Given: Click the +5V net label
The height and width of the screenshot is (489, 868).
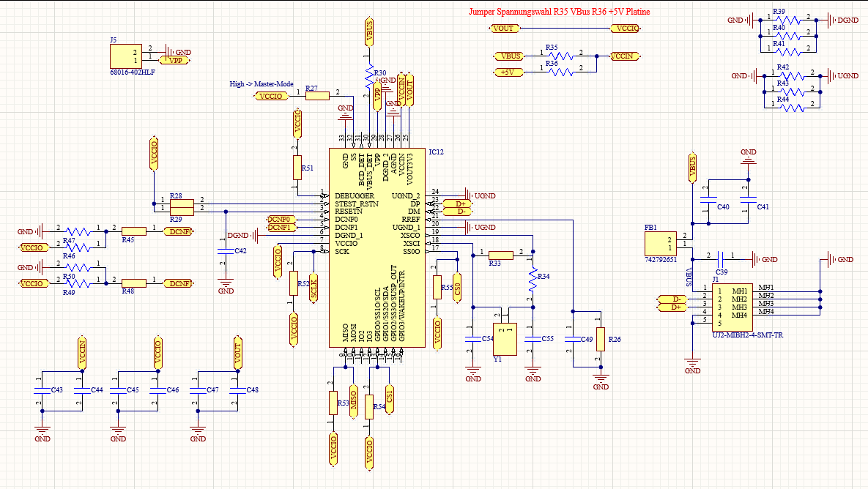Looking at the screenshot, I should (x=508, y=72).
